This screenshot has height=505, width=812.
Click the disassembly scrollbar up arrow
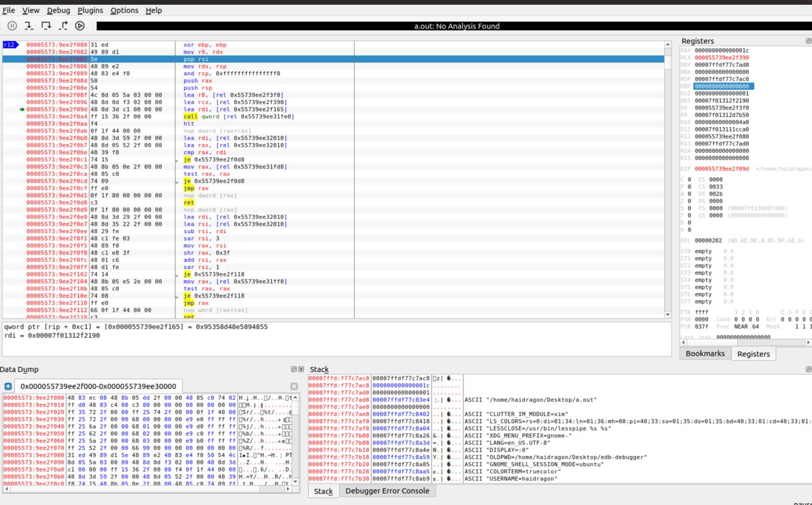coord(668,45)
